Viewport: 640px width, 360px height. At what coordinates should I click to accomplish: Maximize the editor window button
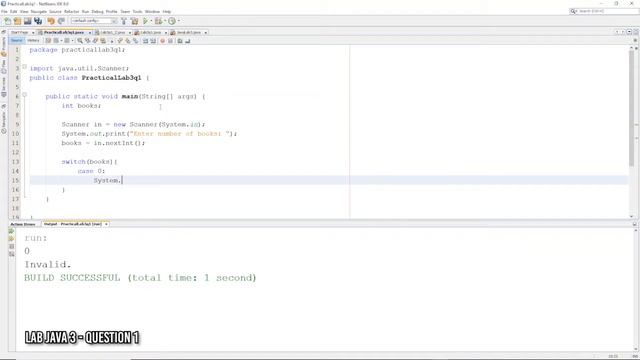coord(636,32)
